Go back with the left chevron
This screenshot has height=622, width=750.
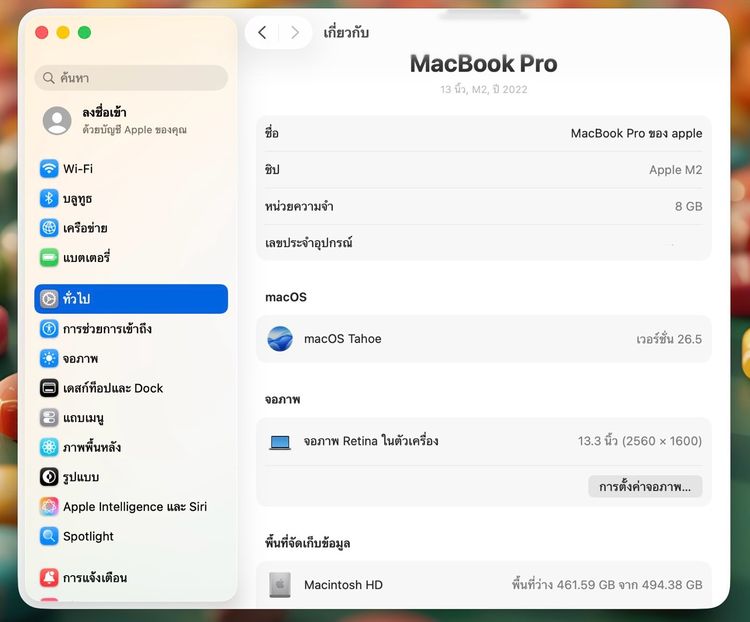[x=262, y=33]
